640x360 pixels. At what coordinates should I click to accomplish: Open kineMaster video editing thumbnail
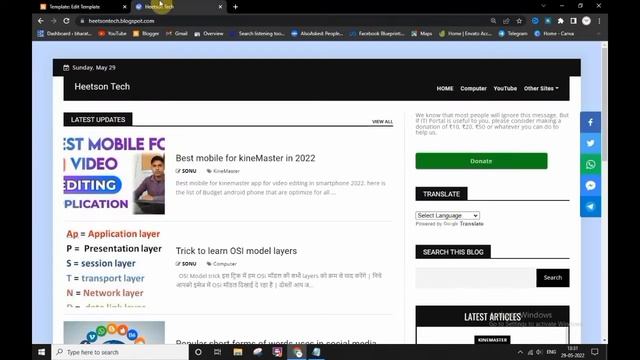(x=114, y=176)
